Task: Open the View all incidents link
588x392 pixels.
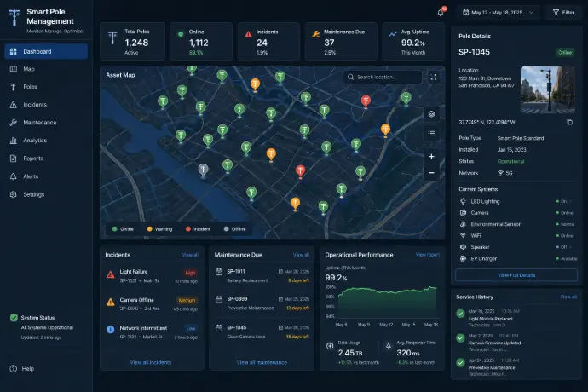Action: [x=151, y=362]
